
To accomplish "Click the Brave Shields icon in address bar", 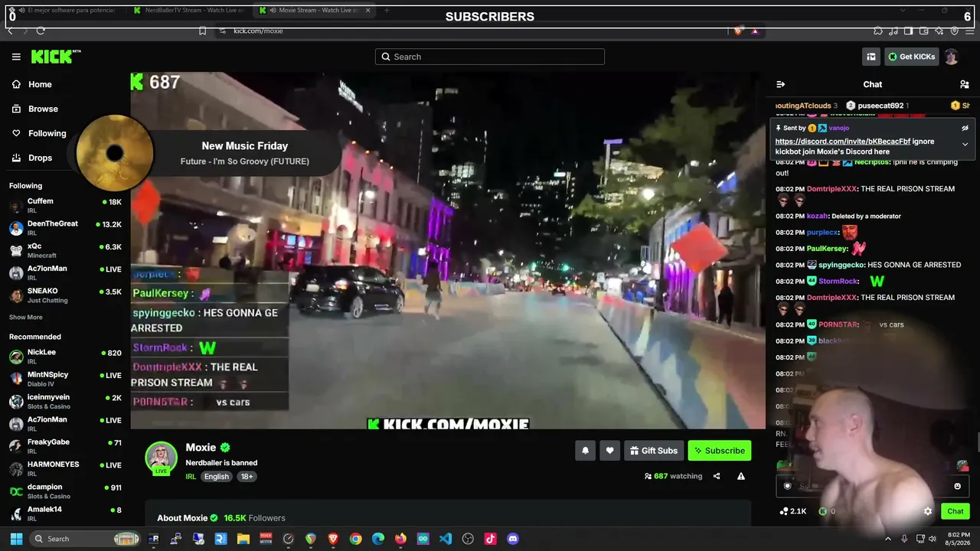I will coord(738,31).
